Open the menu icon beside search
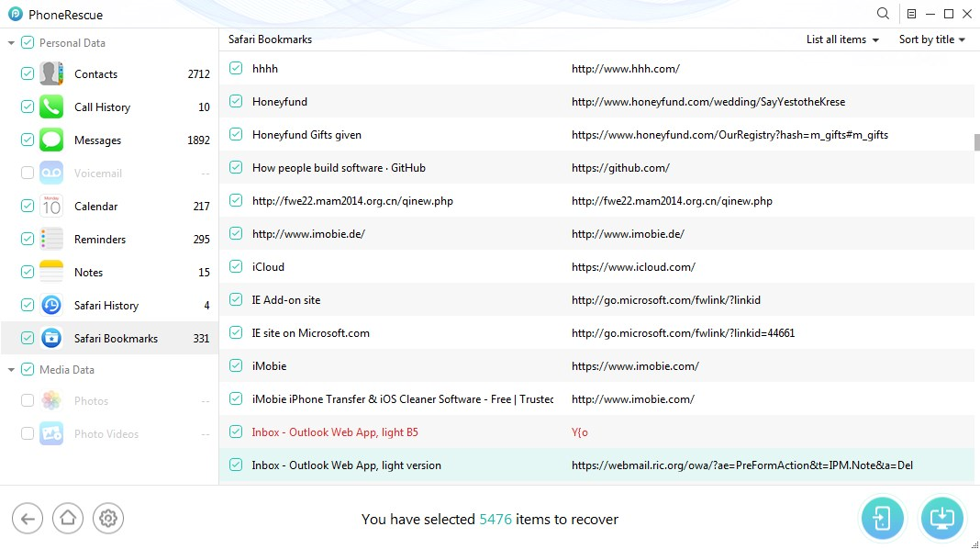980x549 pixels. click(911, 14)
